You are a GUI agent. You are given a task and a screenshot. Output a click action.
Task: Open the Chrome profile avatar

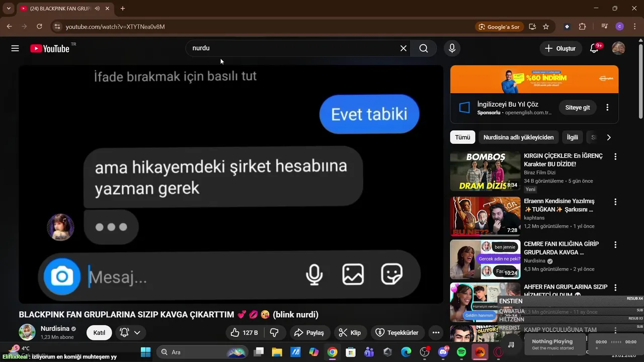click(619, 27)
